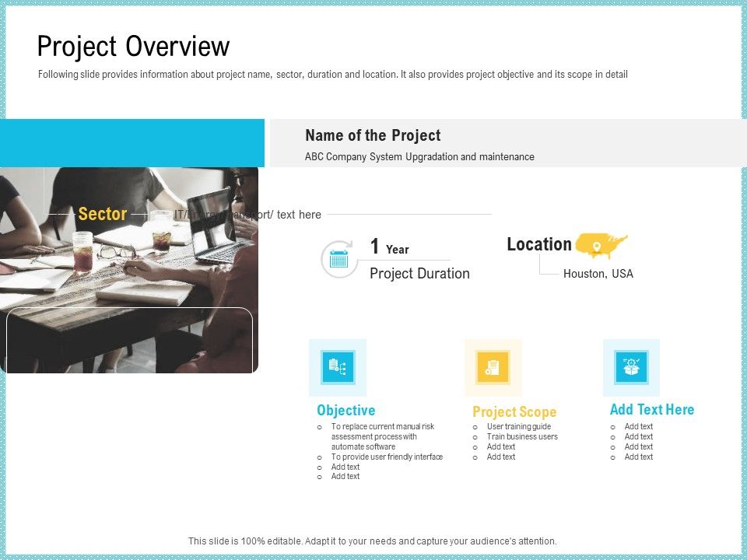Click ABC Company System Upgradation and maintenance text

click(x=419, y=156)
